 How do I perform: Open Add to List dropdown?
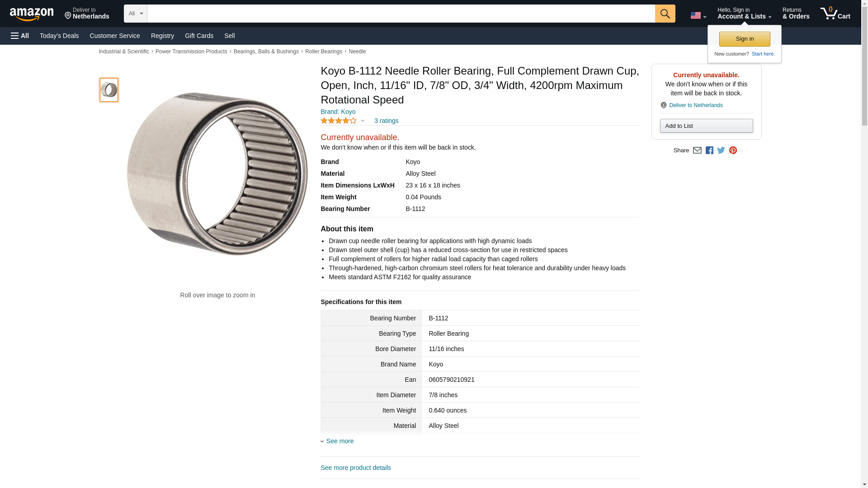click(x=706, y=126)
